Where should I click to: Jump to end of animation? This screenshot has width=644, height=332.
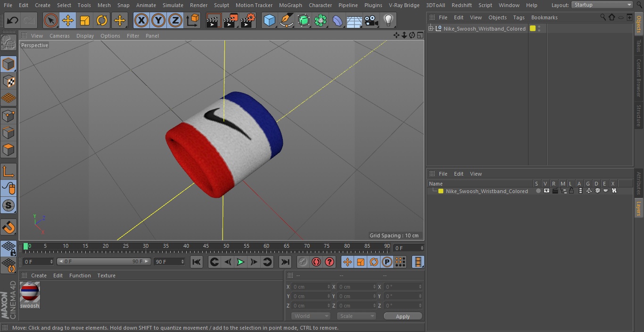point(285,262)
